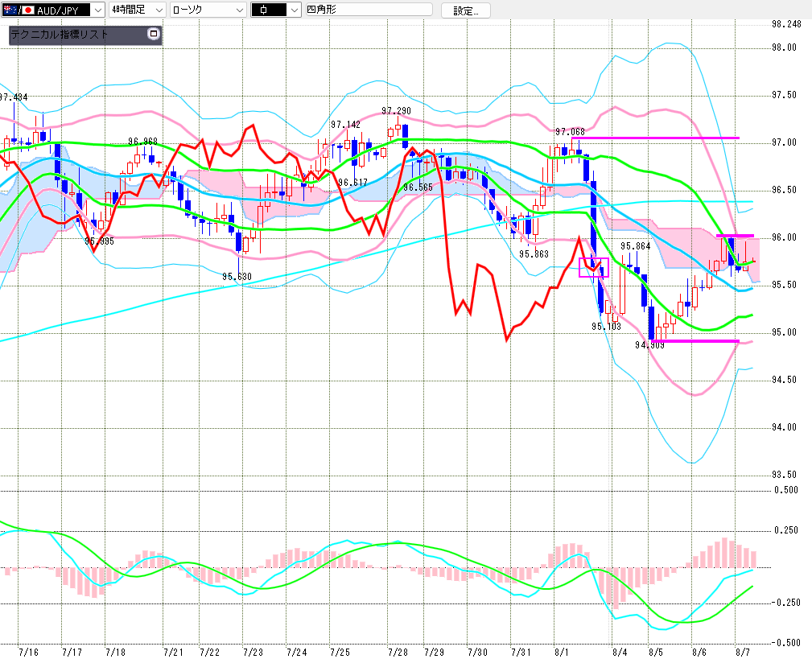
Task: Click the 四角形 drawing tool field
Action: coord(369,10)
